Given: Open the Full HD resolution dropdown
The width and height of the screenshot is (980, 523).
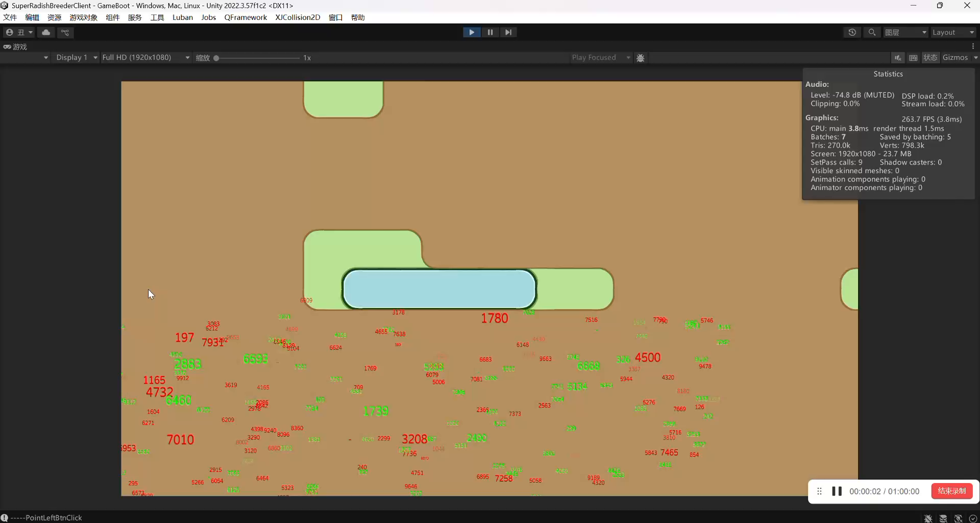Looking at the screenshot, I should click(x=145, y=58).
